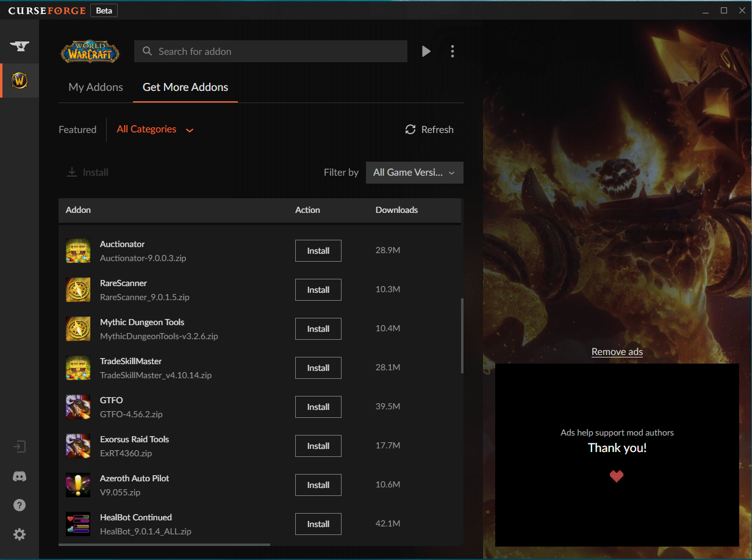Click the search magnifier icon
752x560 pixels.
(x=147, y=51)
